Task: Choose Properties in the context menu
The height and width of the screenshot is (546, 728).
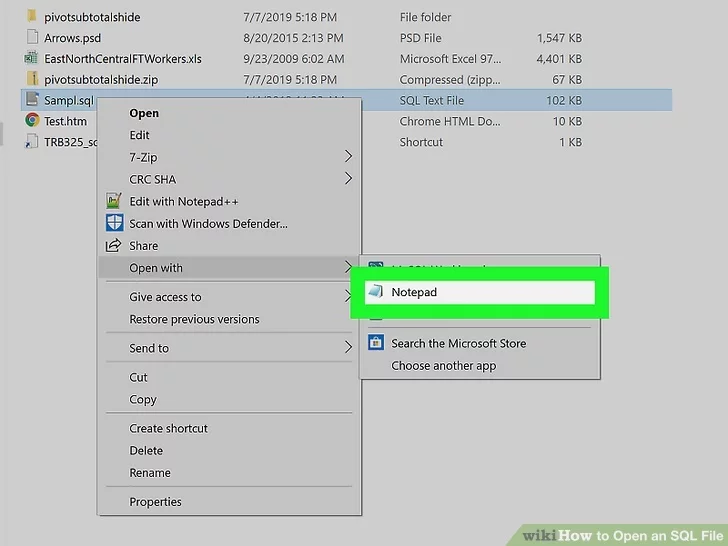Action: point(155,502)
